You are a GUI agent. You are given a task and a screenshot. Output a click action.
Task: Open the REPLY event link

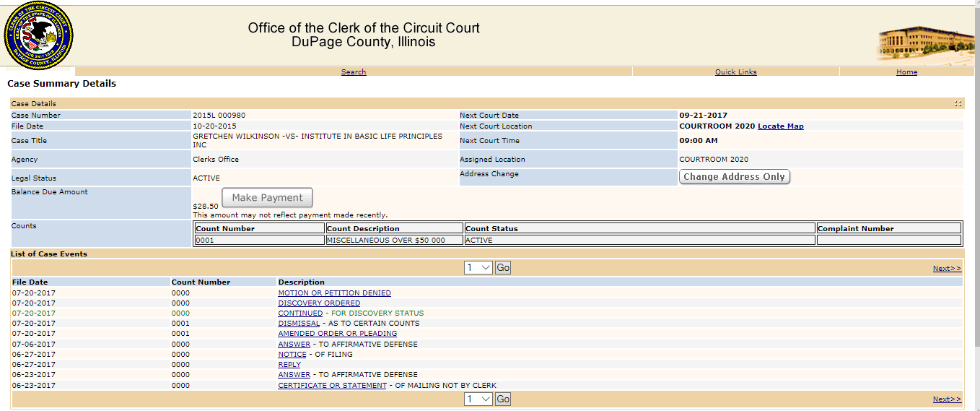pyautogui.click(x=289, y=365)
